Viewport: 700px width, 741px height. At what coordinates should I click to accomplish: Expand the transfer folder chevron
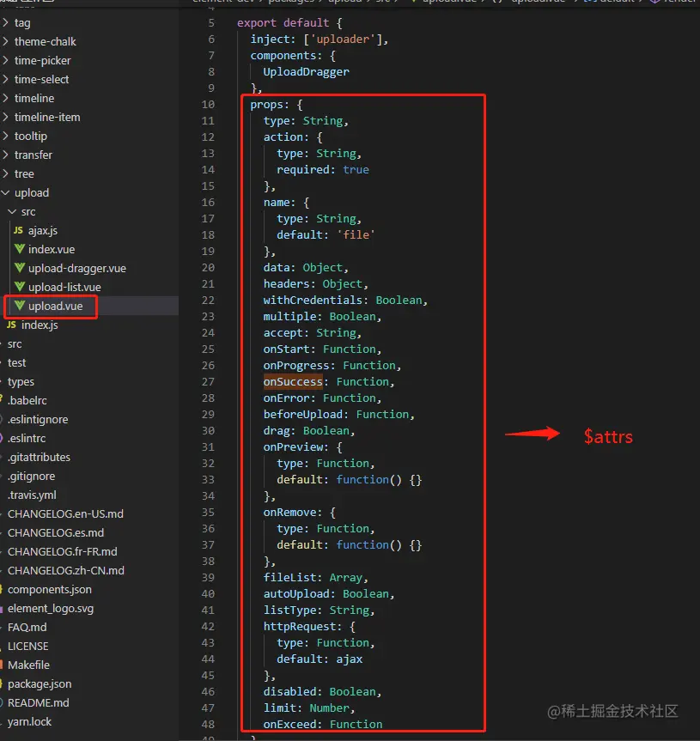click(5, 155)
